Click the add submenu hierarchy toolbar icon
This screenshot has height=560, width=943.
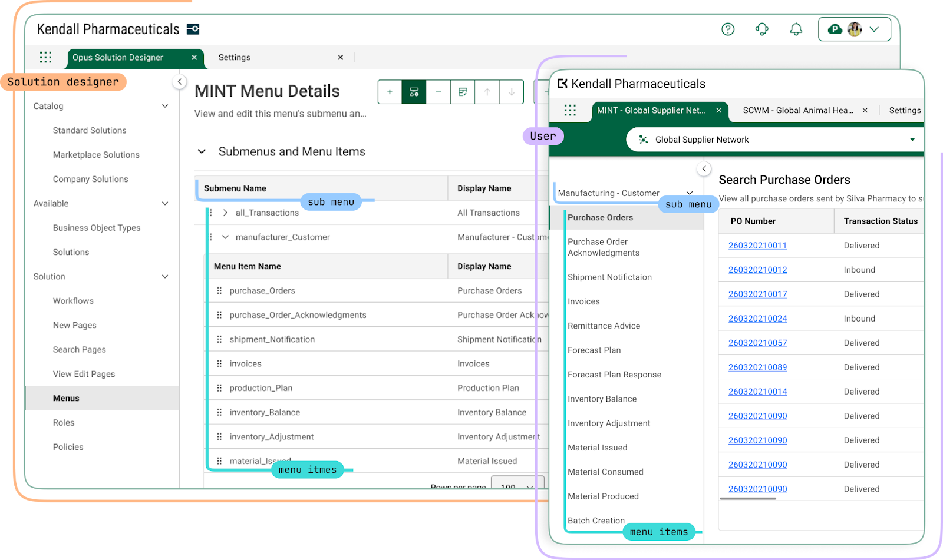click(414, 92)
